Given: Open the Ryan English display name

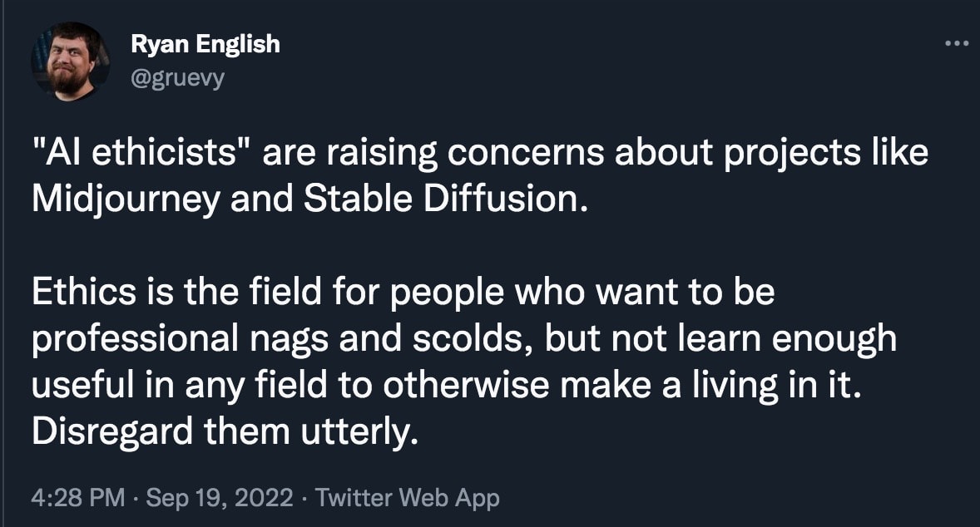Looking at the screenshot, I should tap(205, 45).
